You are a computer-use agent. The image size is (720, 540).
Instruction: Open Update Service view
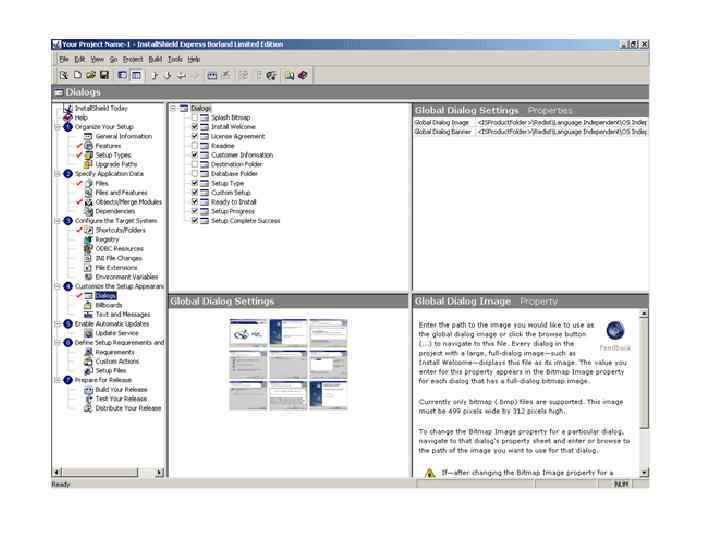(117, 333)
